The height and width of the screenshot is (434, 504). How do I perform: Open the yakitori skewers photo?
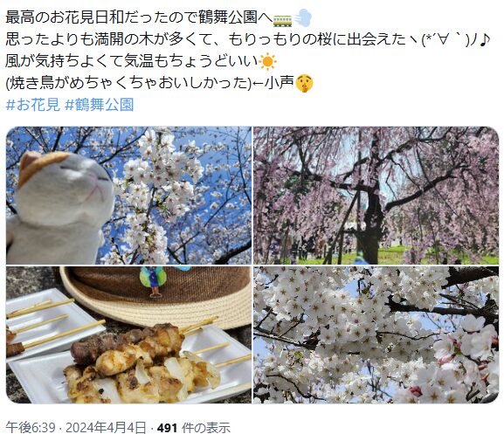coord(128,334)
